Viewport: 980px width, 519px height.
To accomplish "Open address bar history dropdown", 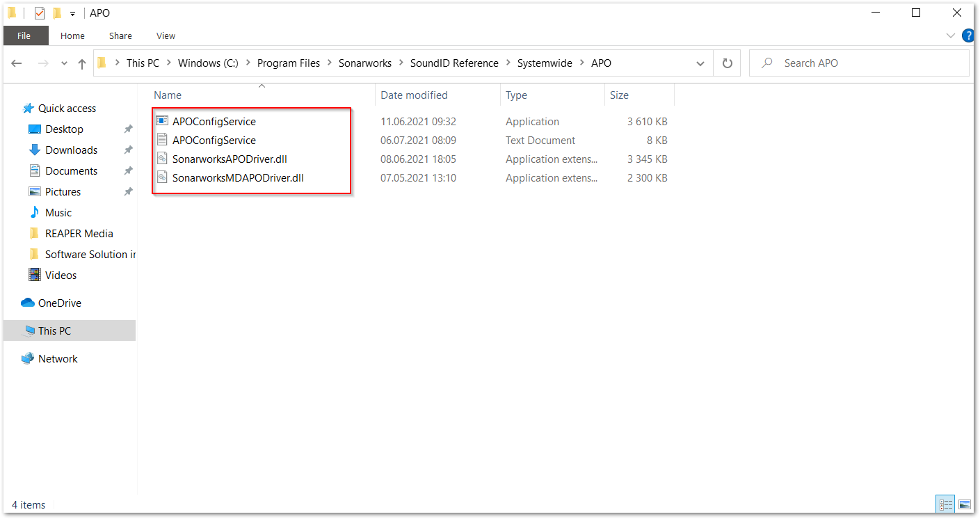I will tap(700, 63).
